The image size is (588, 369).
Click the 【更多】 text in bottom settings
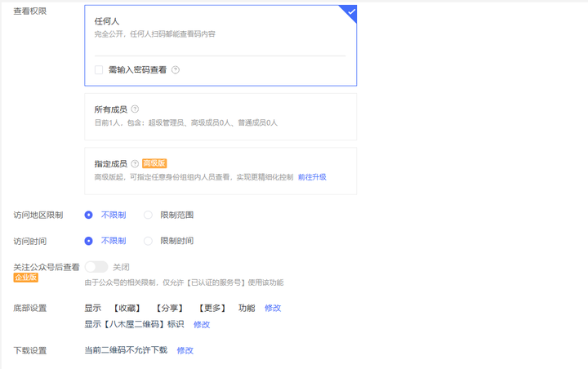[x=212, y=309]
